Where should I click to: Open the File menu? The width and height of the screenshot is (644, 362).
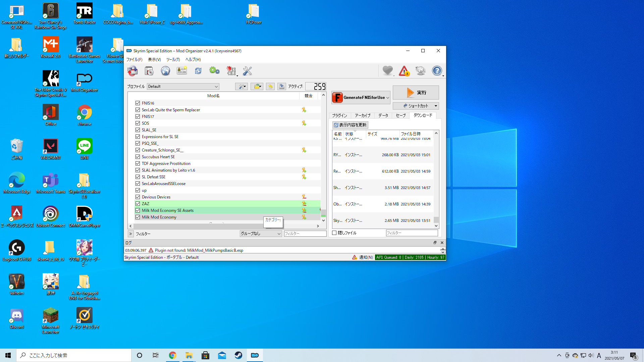coord(134,60)
